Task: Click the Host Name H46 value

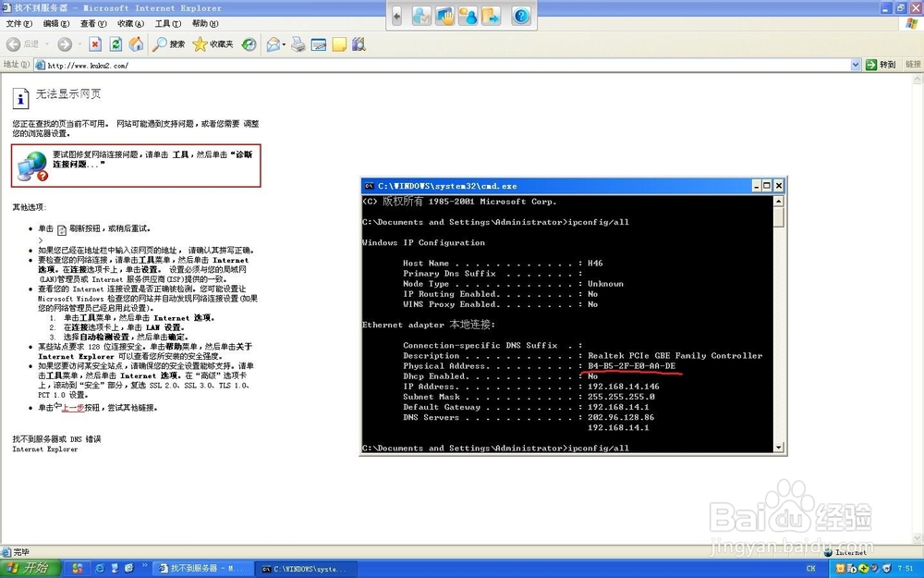Action: (x=594, y=263)
